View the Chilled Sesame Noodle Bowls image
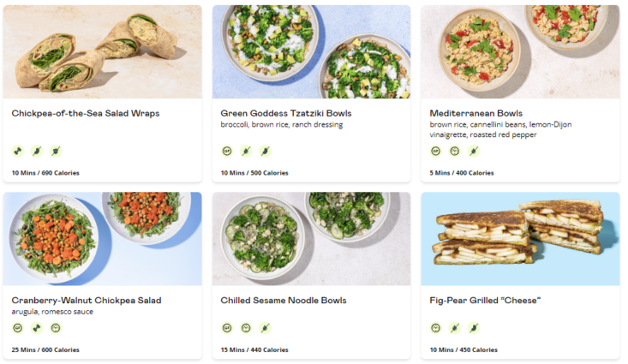The width and height of the screenshot is (628, 364). pos(311,238)
